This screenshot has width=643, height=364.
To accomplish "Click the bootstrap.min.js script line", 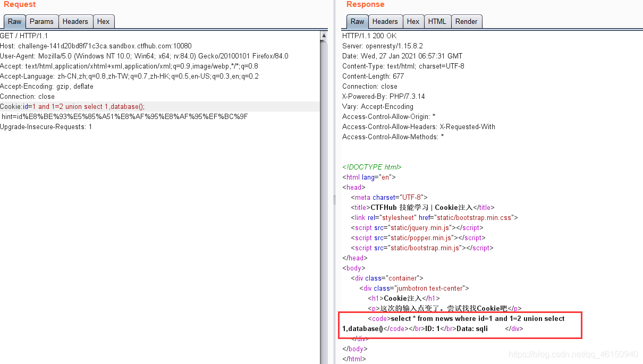I will click(422, 248).
